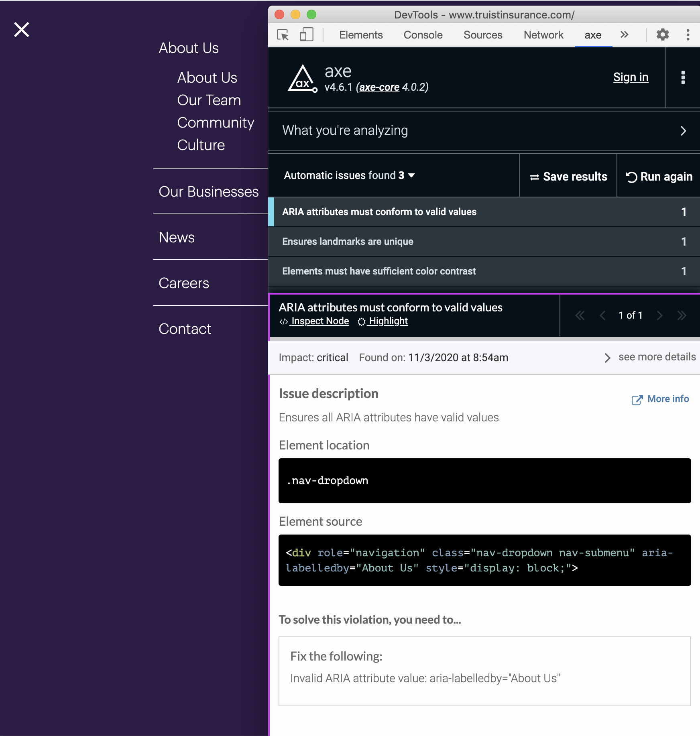Select the axe tab

tap(593, 35)
